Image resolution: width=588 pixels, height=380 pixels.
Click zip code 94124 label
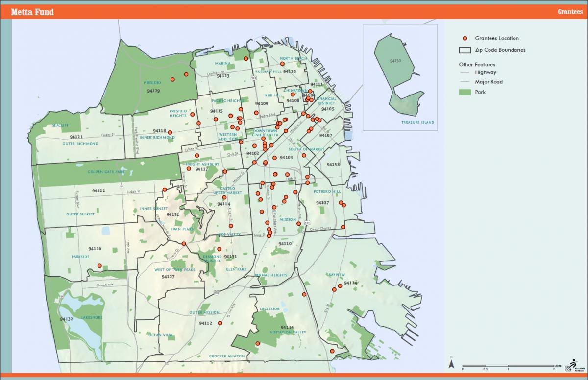[350, 283]
